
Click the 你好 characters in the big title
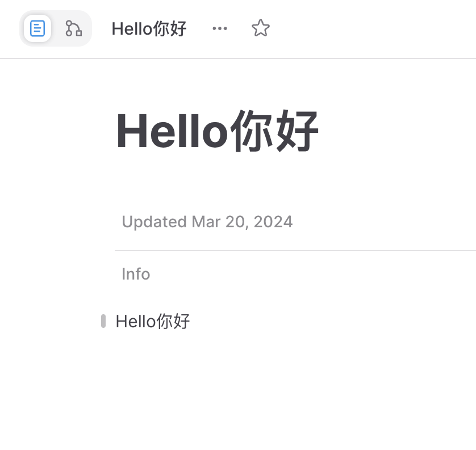click(x=275, y=131)
